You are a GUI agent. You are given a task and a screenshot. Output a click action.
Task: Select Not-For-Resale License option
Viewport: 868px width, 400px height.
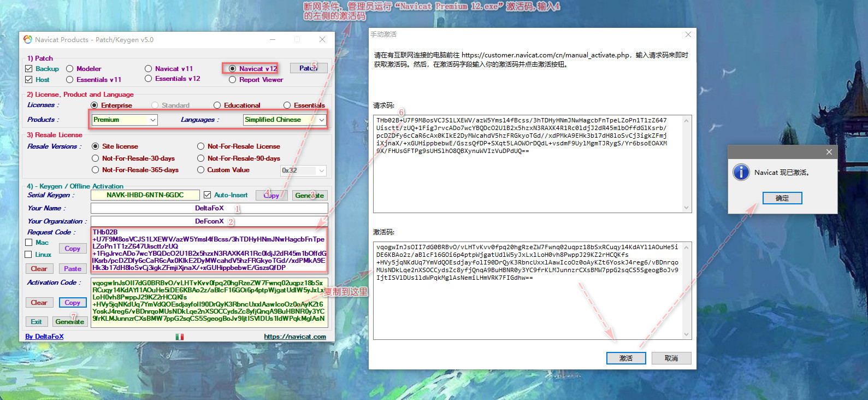[x=201, y=146]
